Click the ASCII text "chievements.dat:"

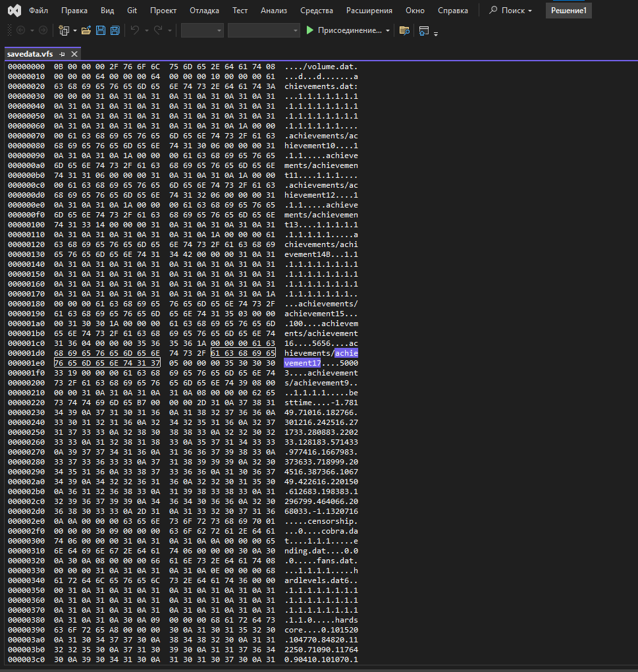(321, 86)
